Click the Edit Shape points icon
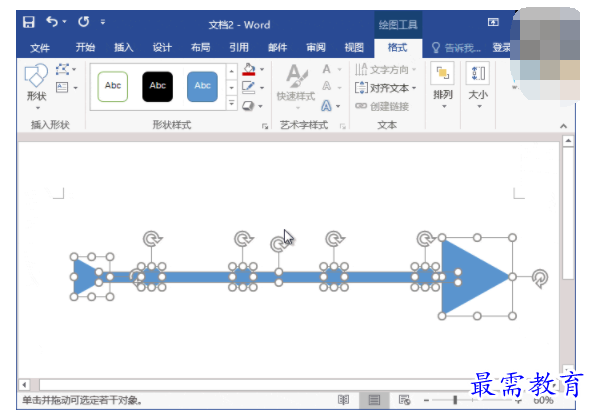The image size is (592, 416). pos(62,69)
